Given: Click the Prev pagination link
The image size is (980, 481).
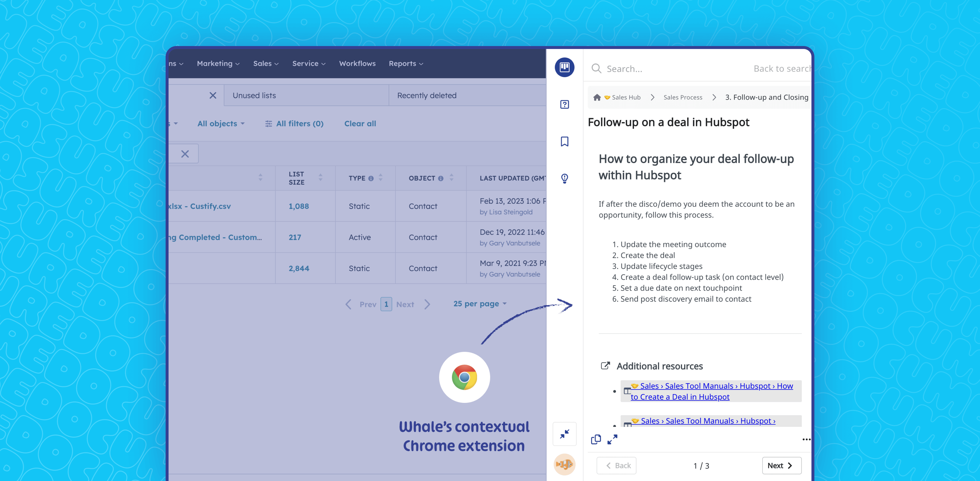Looking at the screenshot, I should [x=367, y=304].
